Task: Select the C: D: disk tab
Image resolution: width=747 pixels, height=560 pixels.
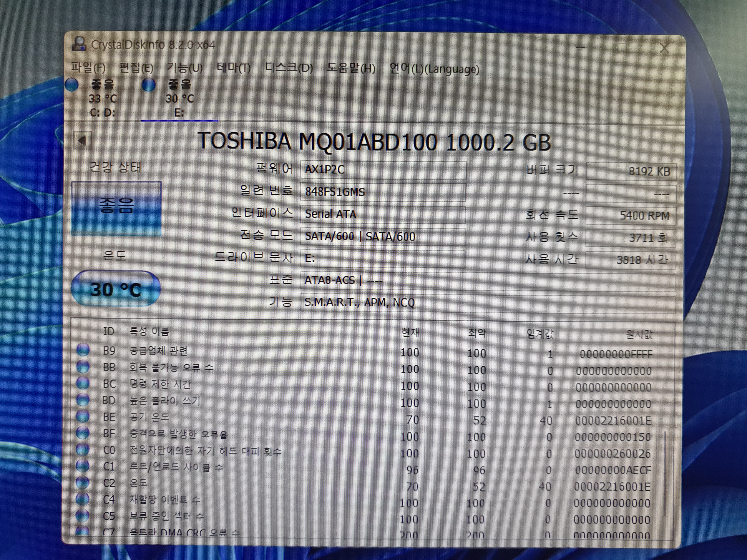Action: [x=102, y=98]
